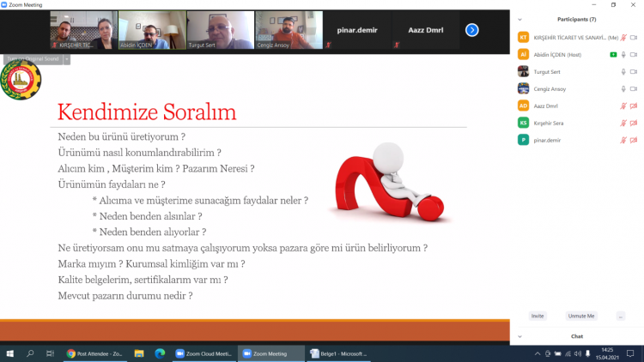Show next video thumbnails with blue arrow
644x362 pixels.
(x=471, y=30)
